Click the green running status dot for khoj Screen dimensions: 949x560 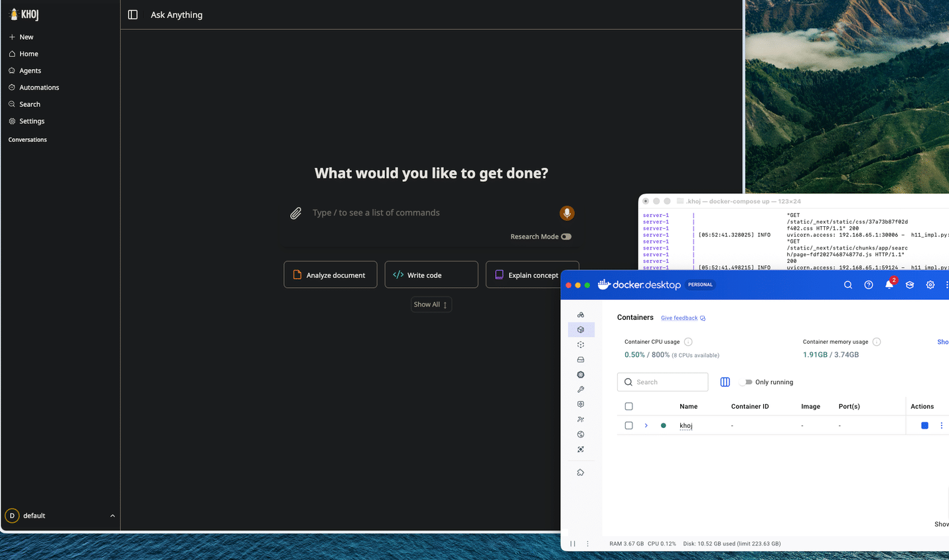(x=663, y=425)
